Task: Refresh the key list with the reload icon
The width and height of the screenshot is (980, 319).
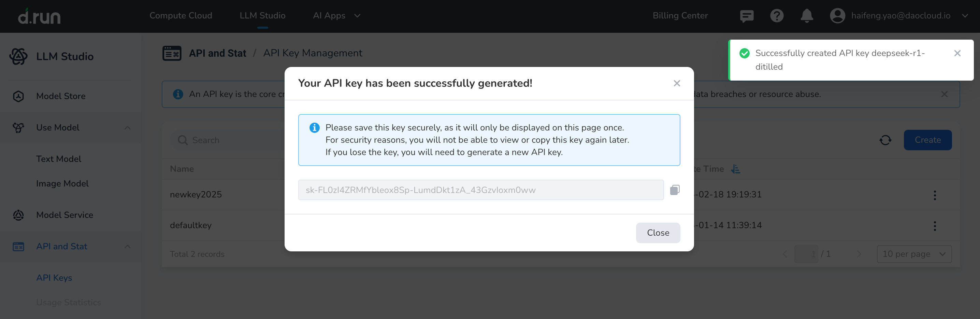Action: (885, 140)
